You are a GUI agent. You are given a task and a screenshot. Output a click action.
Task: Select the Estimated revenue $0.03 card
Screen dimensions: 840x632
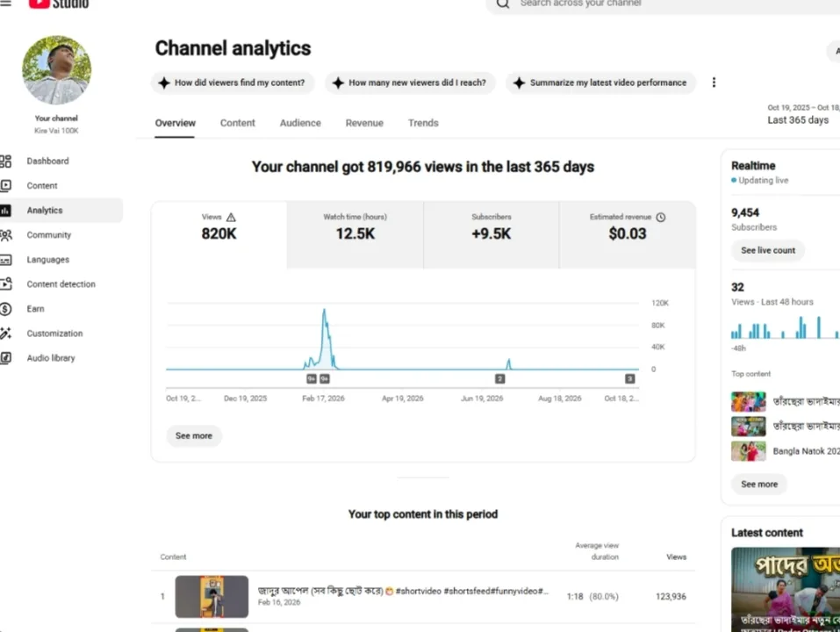point(628,234)
